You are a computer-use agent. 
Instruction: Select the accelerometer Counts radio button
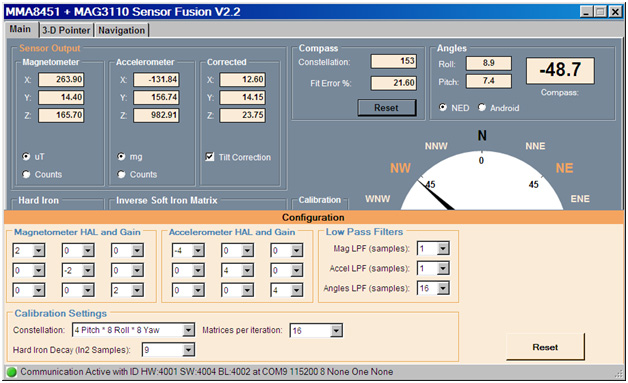pos(121,174)
